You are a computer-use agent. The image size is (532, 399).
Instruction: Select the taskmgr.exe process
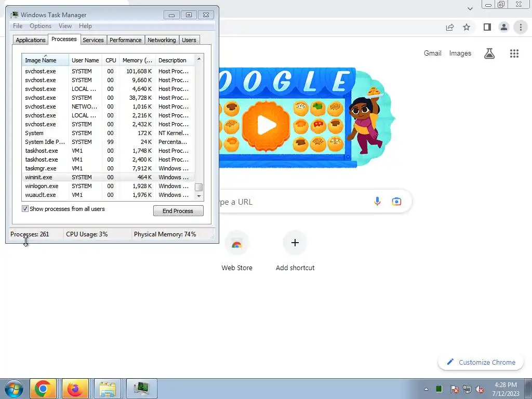point(108,168)
